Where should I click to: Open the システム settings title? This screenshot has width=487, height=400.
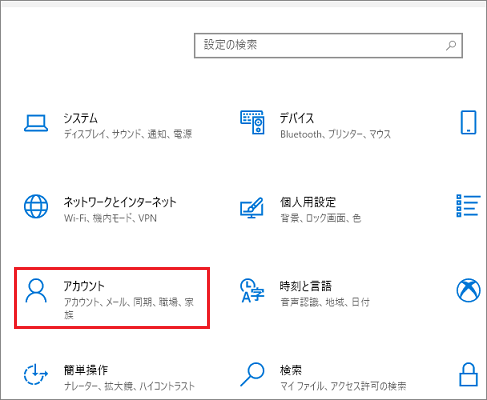click(x=80, y=118)
